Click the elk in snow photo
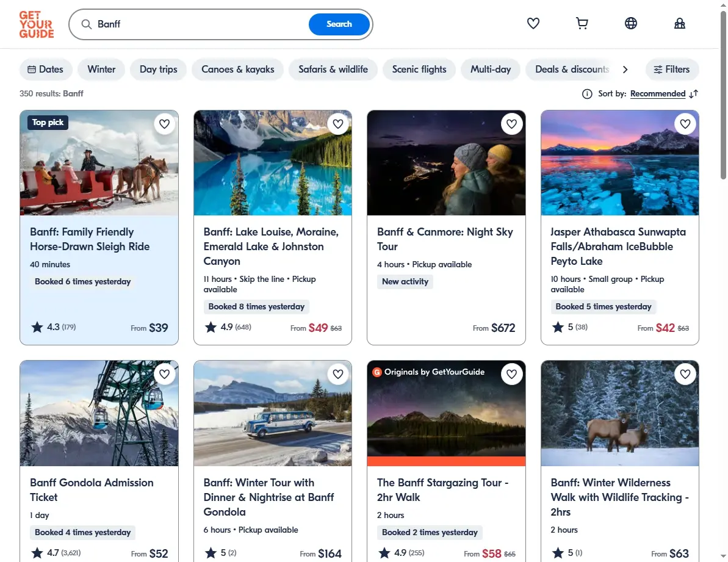This screenshot has height=562, width=728. (x=620, y=413)
